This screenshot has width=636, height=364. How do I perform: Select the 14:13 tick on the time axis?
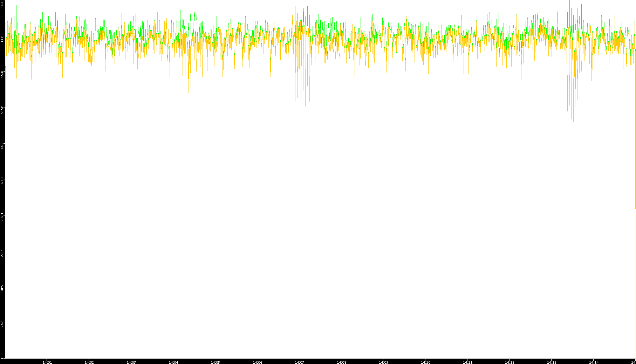[x=552, y=362]
